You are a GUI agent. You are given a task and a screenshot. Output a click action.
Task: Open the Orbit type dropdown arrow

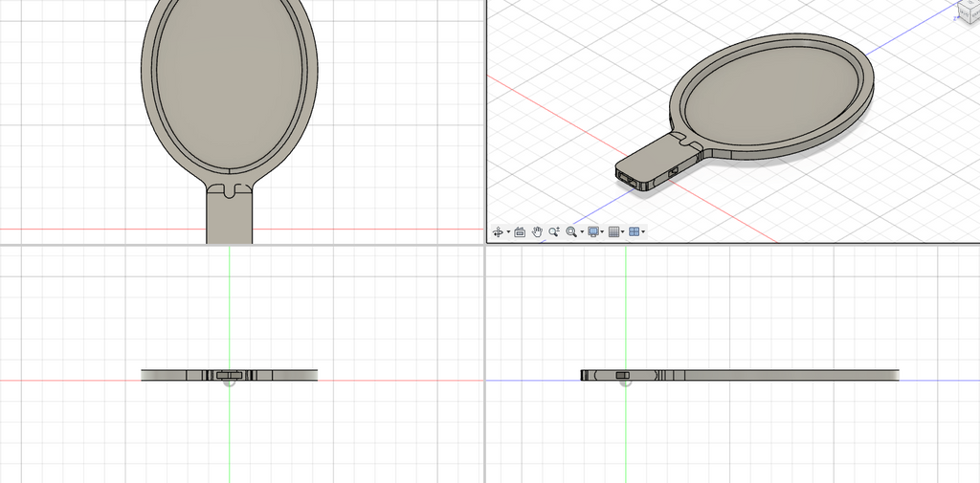[x=508, y=232]
